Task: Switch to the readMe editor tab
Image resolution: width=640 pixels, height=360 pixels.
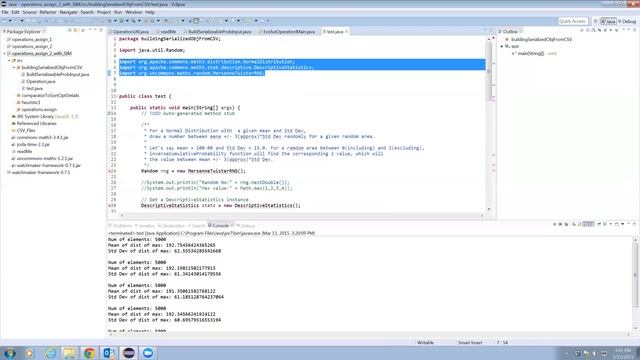Action: click(x=167, y=31)
